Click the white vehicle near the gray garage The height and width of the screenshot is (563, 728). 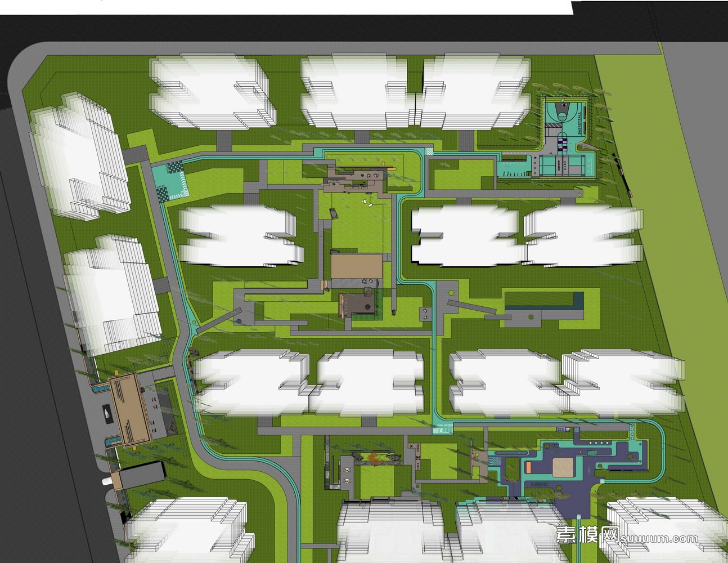(107, 481)
